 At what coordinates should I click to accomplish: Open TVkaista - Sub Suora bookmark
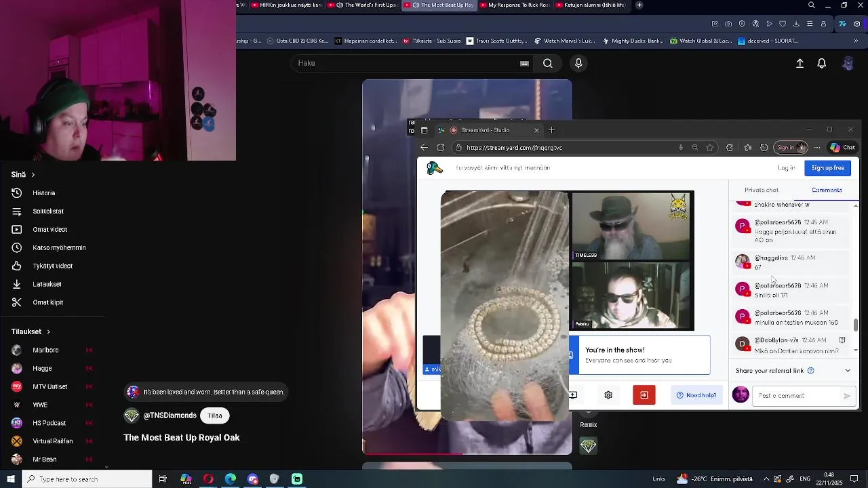point(431,41)
